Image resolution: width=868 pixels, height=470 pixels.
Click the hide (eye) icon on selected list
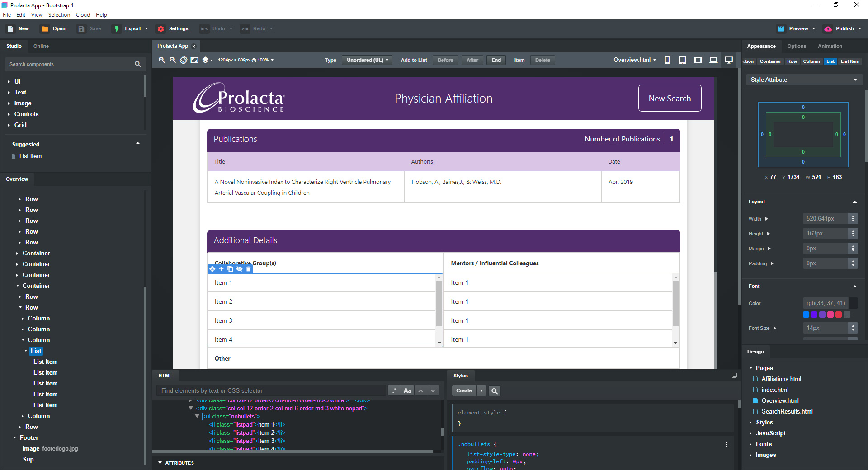pyautogui.click(x=240, y=269)
